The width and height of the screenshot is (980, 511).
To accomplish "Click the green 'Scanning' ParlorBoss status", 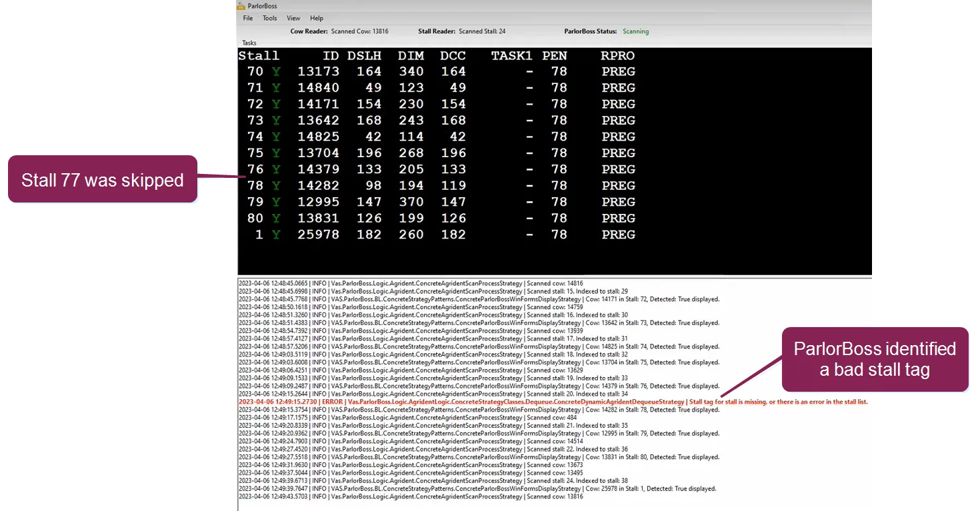I will 635,31.
